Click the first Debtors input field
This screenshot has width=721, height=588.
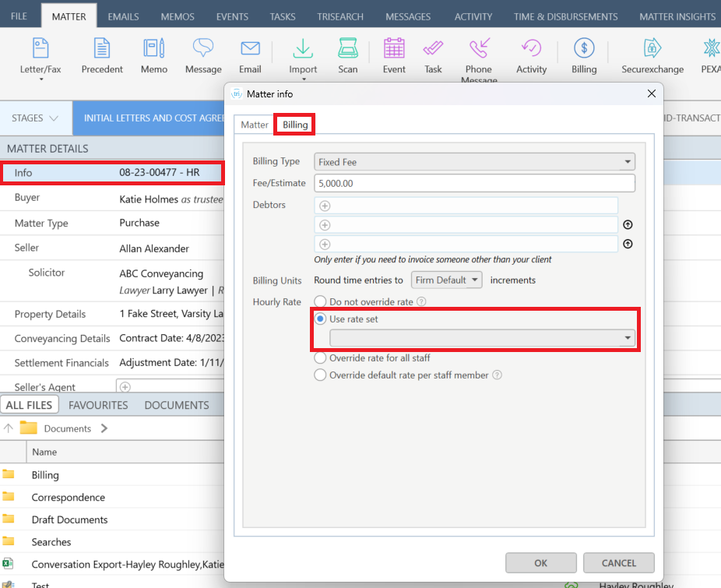466,206
